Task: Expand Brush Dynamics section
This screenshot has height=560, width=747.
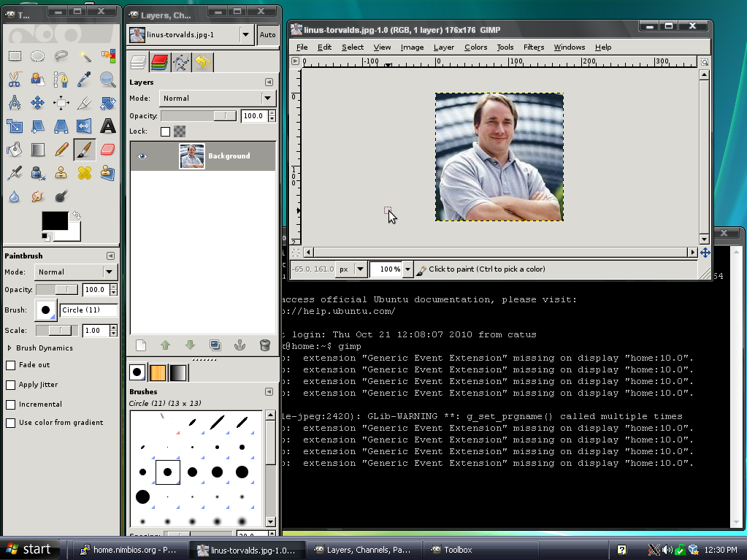Action: pos(9,348)
